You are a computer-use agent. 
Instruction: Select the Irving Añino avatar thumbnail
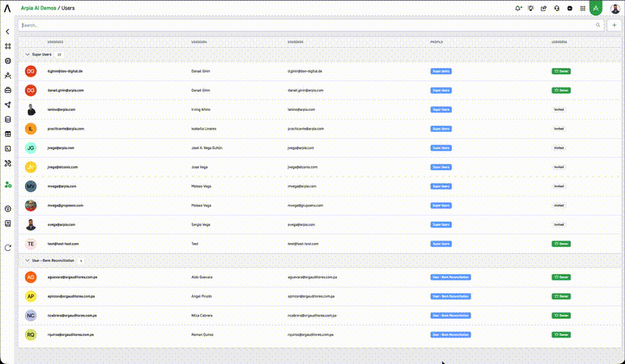(30, 109)
